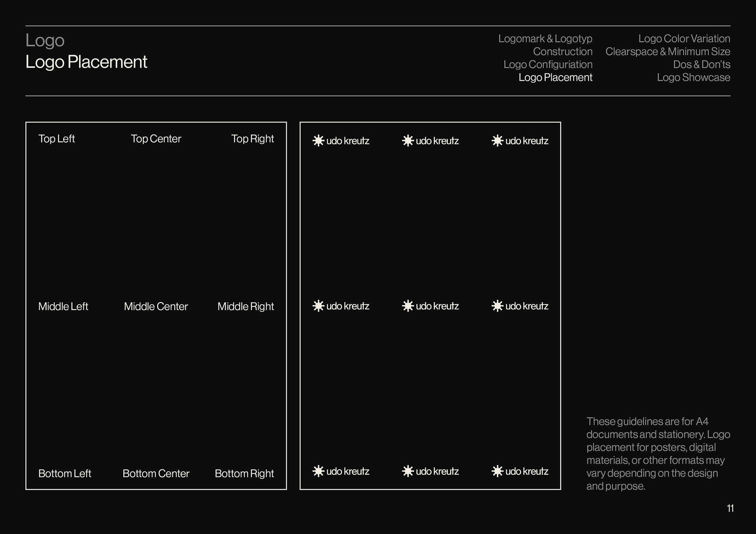Navigate to Dos & Don'ts
Image resolution: width=756 pixels, height=534 pixels.
701,65
